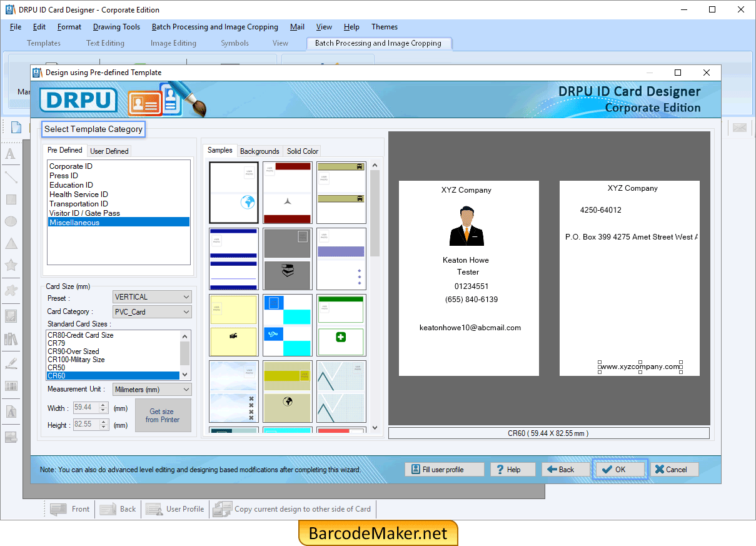
Task: Select the Triangle shape tool
Action: coord(11,243)
